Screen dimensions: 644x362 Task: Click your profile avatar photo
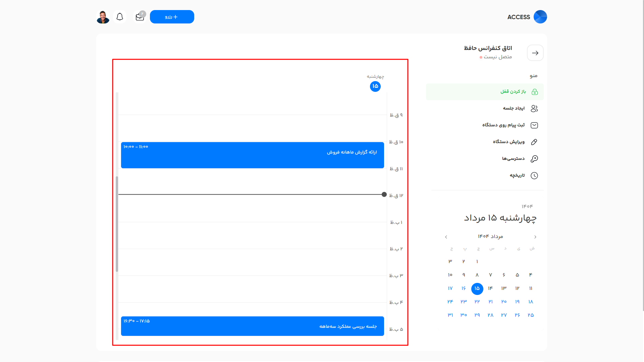[103, 16]
